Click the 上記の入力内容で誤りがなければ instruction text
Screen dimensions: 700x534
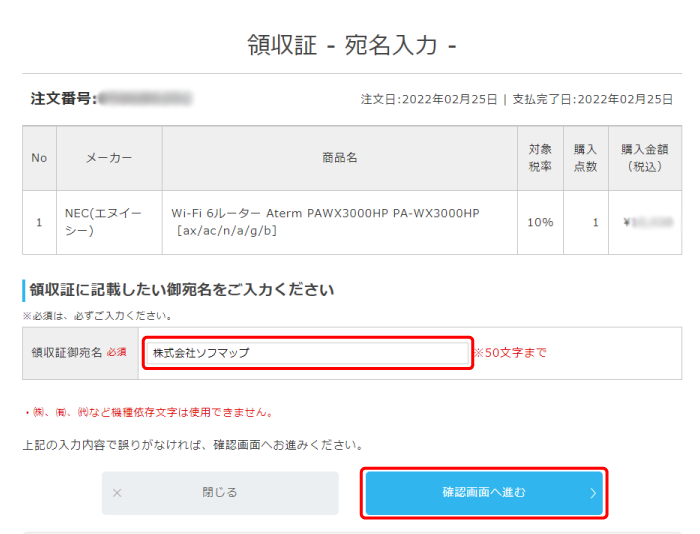pyautogui.click(x=194, y=445)
